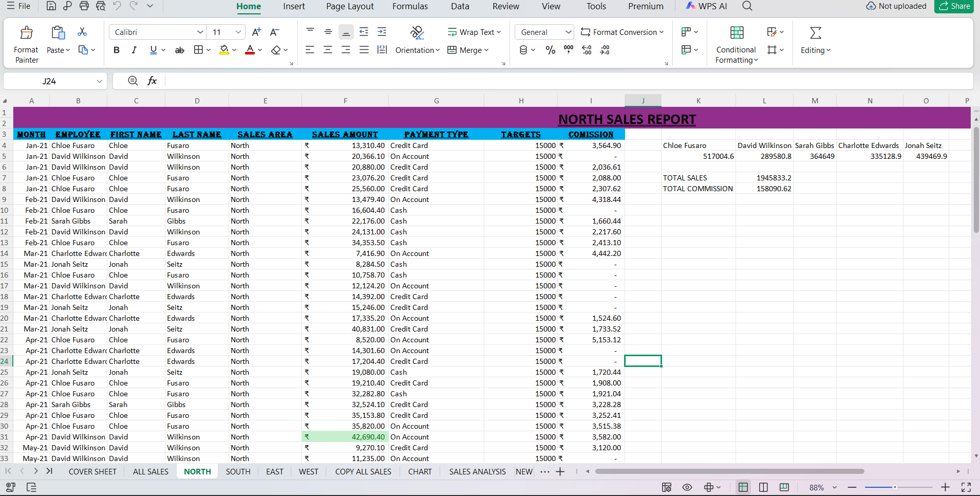Open the Insert ribbon tab

pos(294,6)
